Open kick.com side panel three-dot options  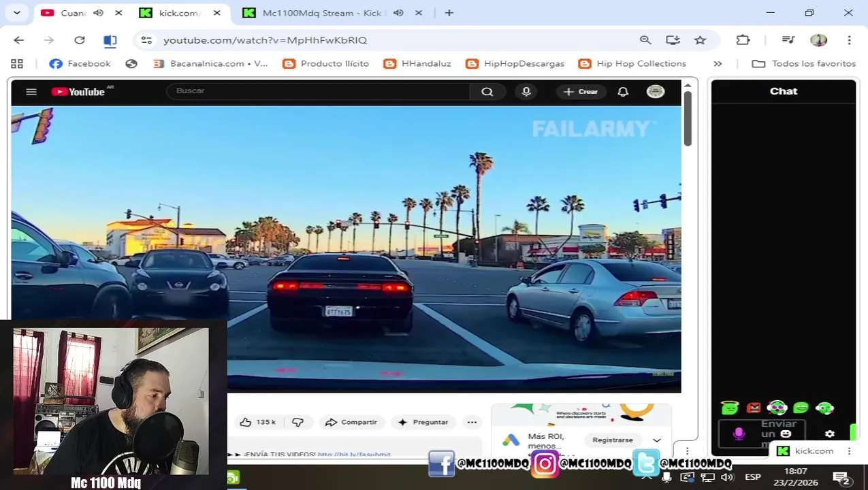pyautogui.click(x=849, y=451)
